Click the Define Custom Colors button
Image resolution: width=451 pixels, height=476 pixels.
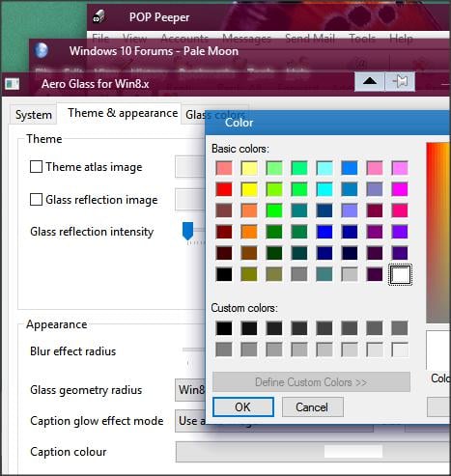[311, 382]
